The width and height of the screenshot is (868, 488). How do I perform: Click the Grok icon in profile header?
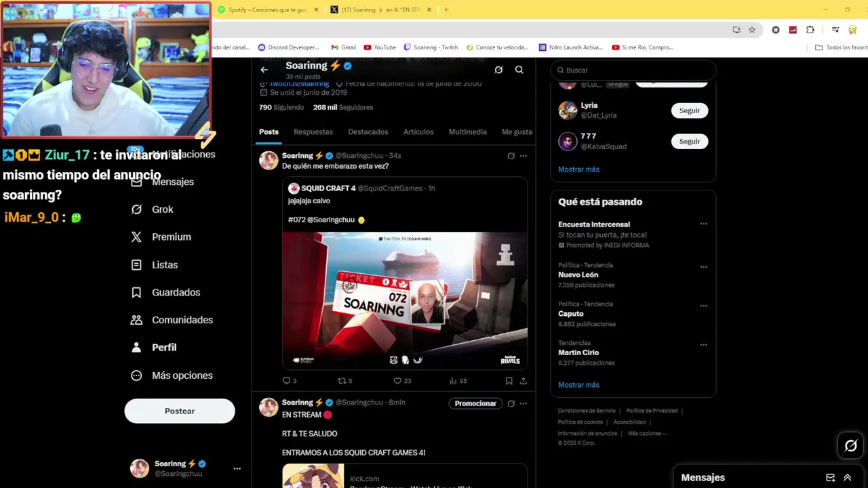click(498, 70)
